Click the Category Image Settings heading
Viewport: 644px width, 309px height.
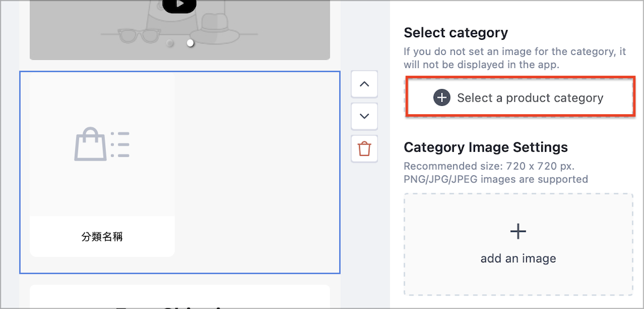click(486, 147)
